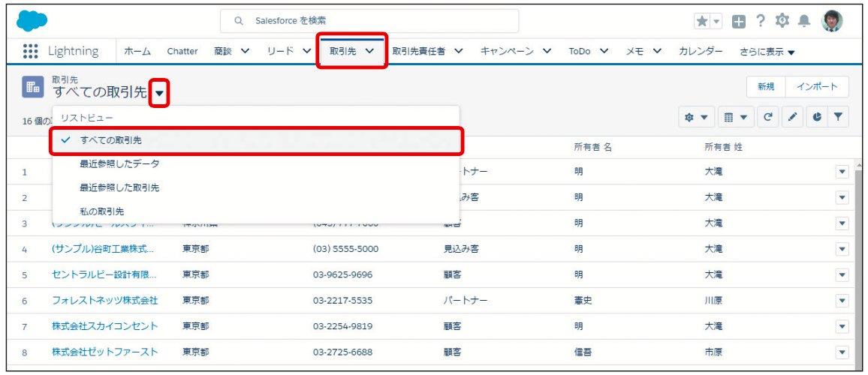Viewport: 868px width, 375px height.
Task: Open row actions for スカイコンセント row
Action: pyautogui.click(x=842, y=325)
